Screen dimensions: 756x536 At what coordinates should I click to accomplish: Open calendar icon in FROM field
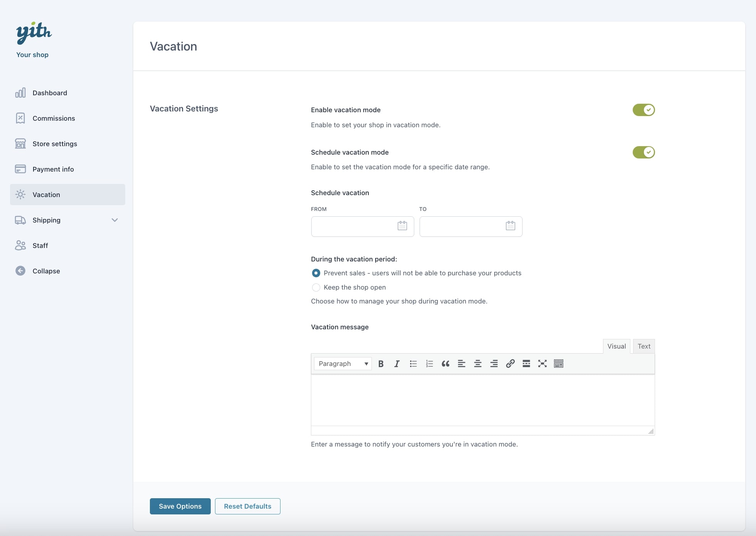[x=402, y=226]
